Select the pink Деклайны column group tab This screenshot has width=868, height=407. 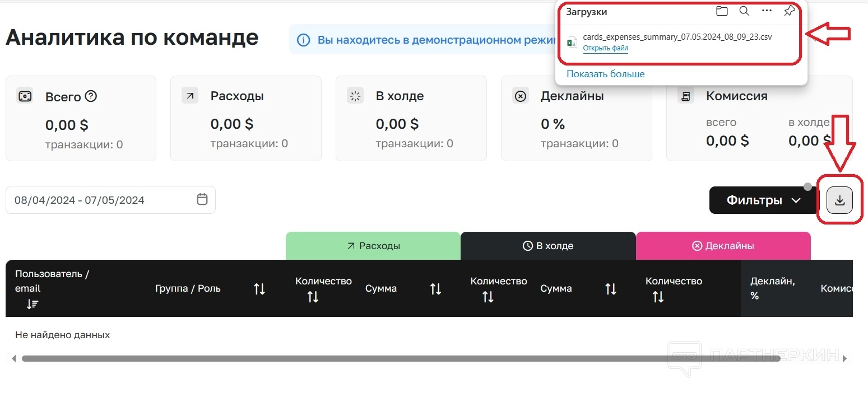[723, 246]
